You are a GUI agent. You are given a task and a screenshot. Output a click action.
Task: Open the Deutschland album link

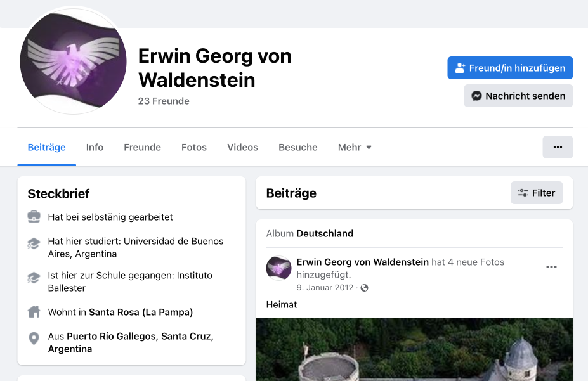tap(325, 233)
